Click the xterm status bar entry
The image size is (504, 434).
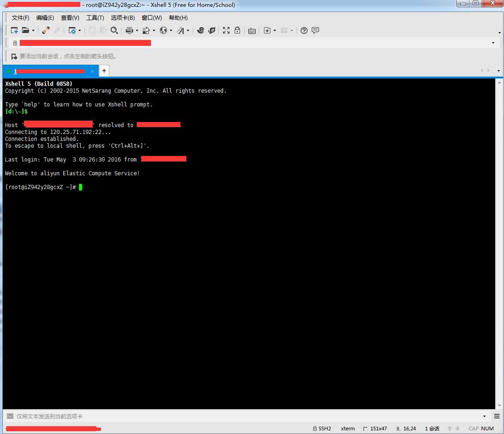[x=348, y=428]
